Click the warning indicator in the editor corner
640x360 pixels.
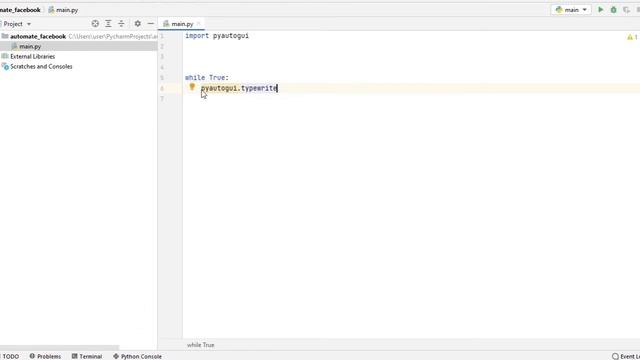click(x=632, y=37)
